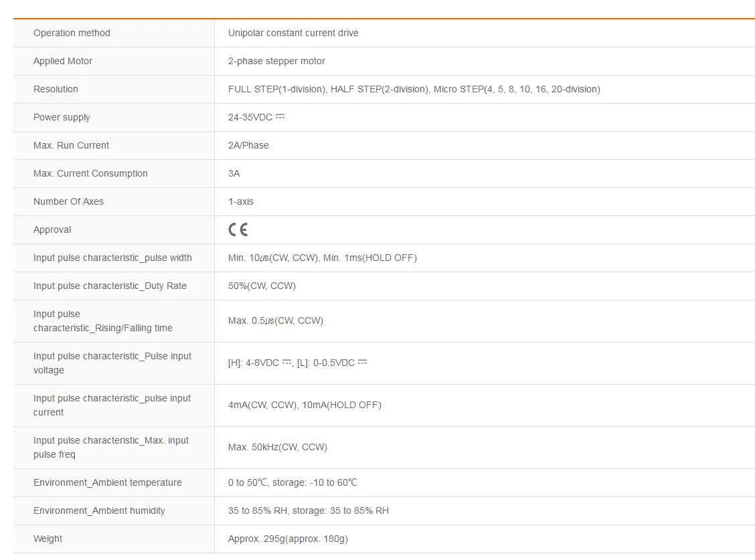Click the DC symbol after 4-8VDC
Viewport: 755px width, 560px height.
click(286, 362)
